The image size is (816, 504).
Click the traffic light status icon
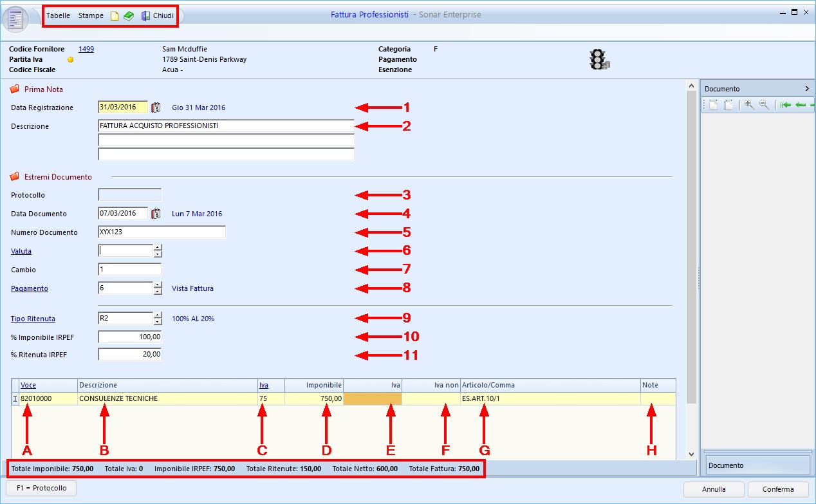tap(599, 59)
